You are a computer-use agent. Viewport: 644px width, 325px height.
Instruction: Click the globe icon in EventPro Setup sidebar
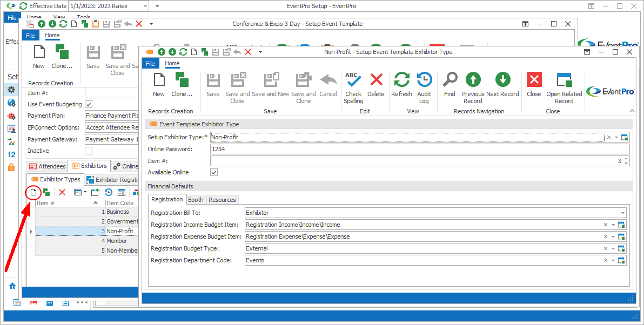point(11,103)
